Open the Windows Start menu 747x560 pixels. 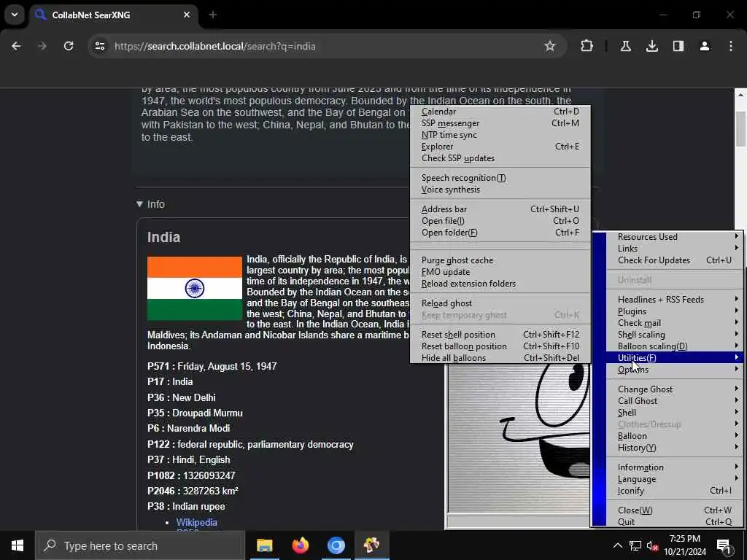click(18, 545)
